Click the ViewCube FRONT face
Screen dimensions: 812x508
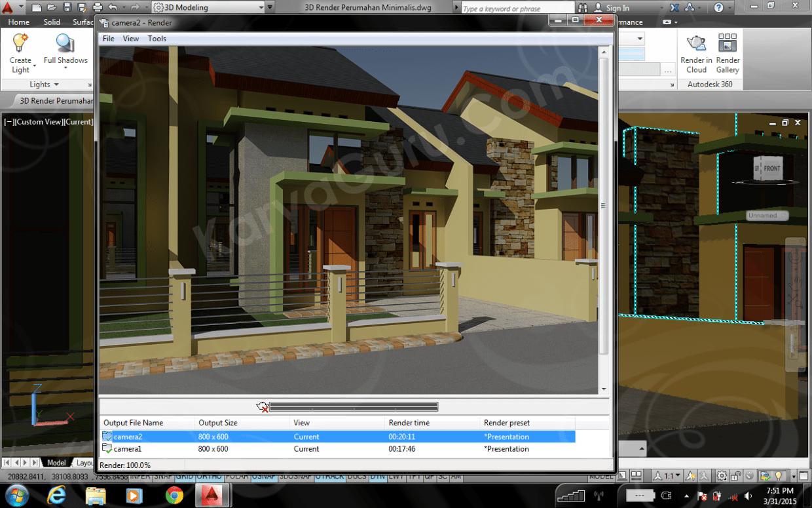pyautogui.click(x=772, y=168)
